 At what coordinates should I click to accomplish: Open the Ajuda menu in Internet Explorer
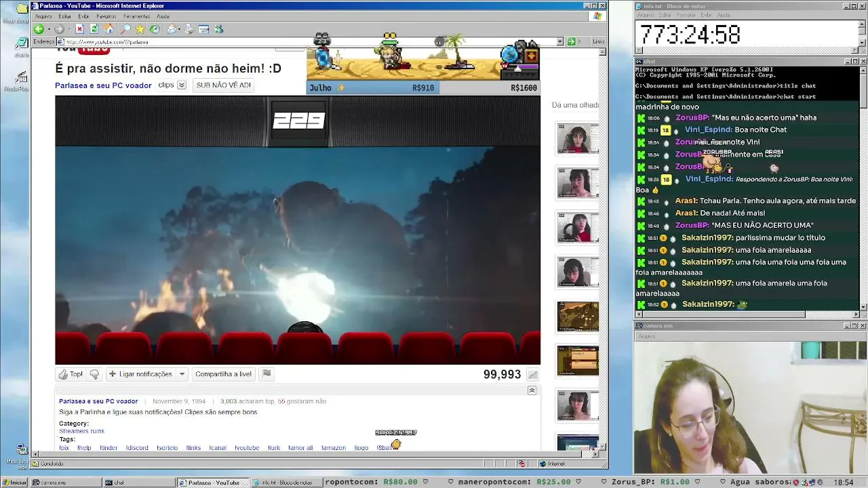163,16
